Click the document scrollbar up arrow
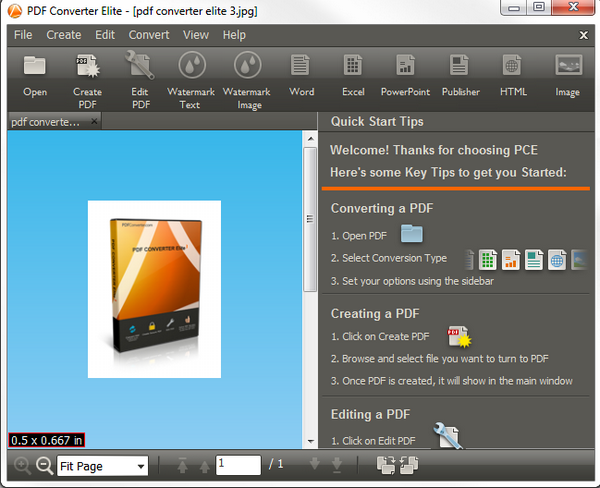The image size is (600, 488). coord(311,139)
